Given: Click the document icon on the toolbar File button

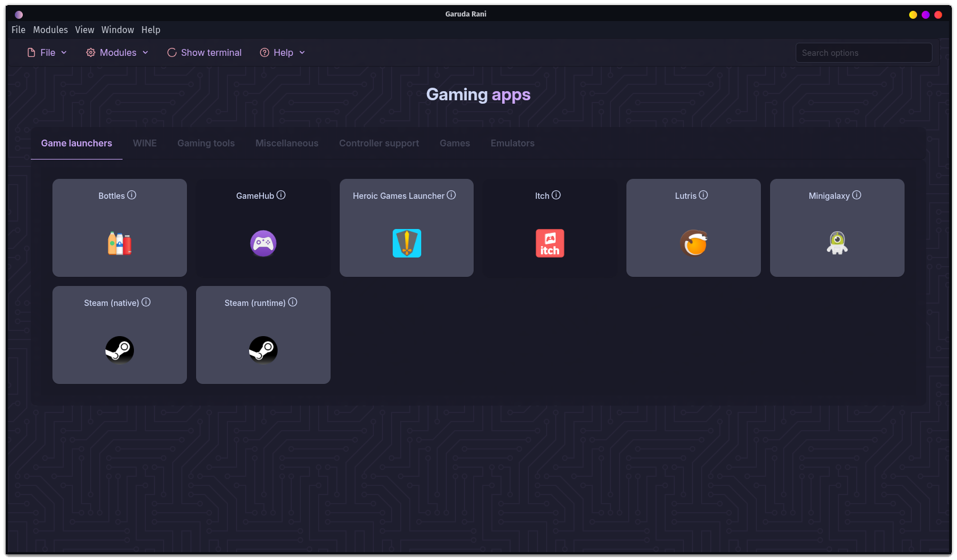Looking at the screenshot, I should tap(31, 52).
